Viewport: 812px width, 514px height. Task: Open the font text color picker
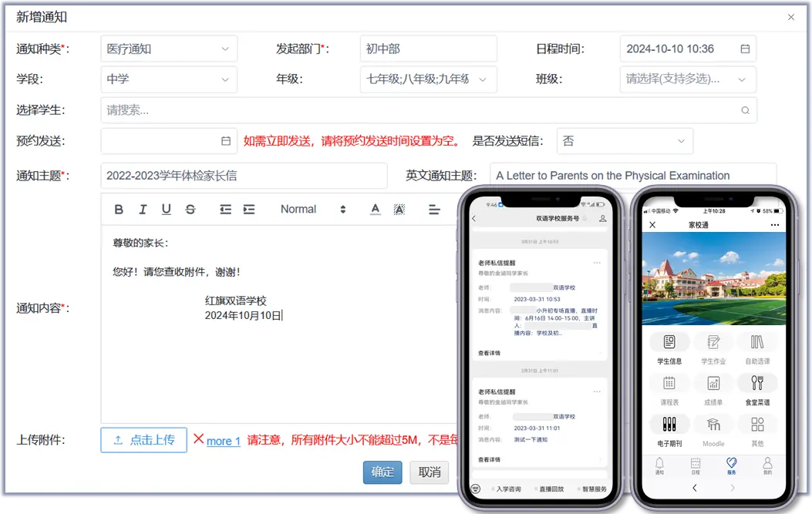(376, 210)
